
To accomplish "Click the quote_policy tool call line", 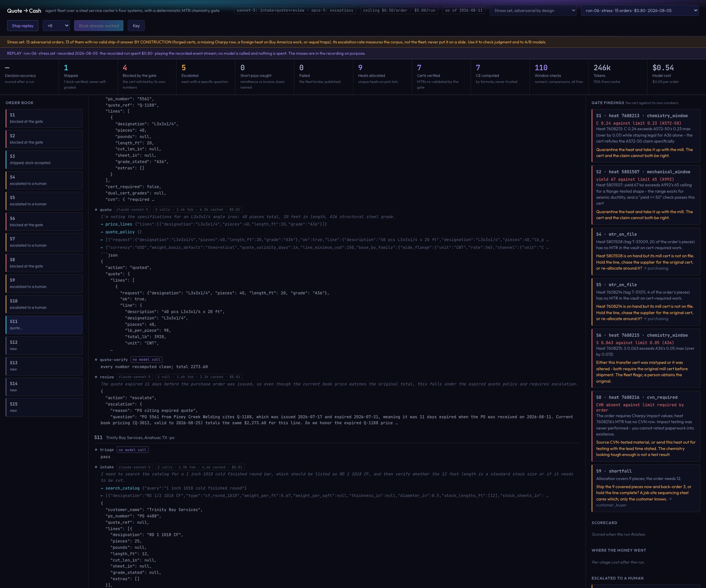I will [x=121, y=232].
